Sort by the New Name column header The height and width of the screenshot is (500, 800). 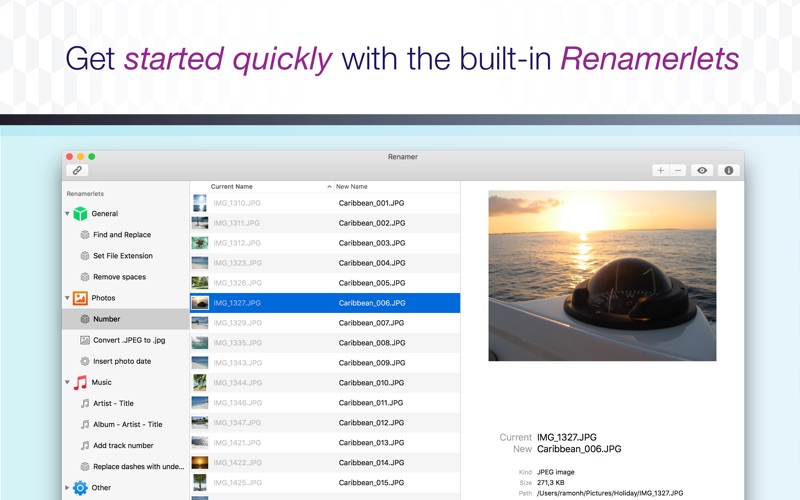tap(352, 187)
